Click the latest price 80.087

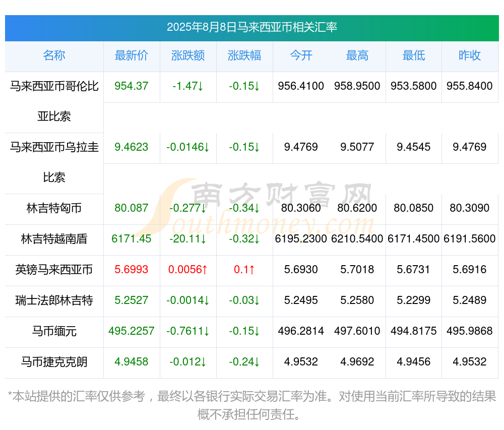[x=132, y=208]
